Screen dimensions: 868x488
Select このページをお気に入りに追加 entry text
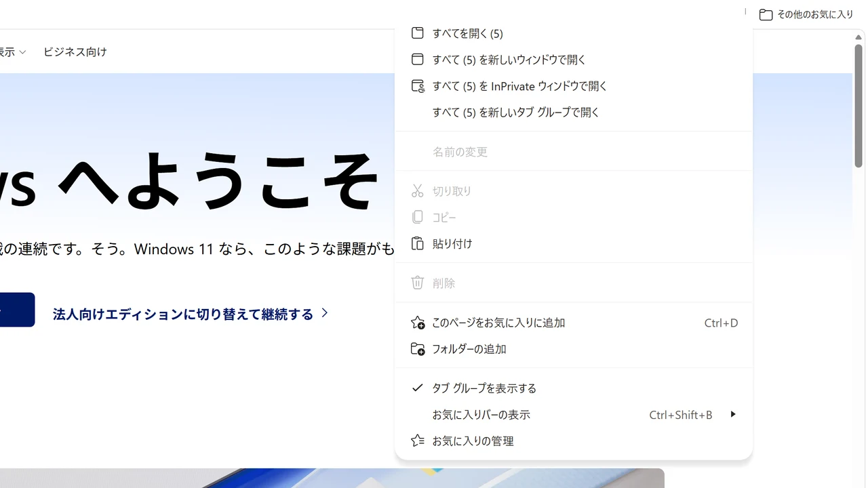(x=498, y=323)
